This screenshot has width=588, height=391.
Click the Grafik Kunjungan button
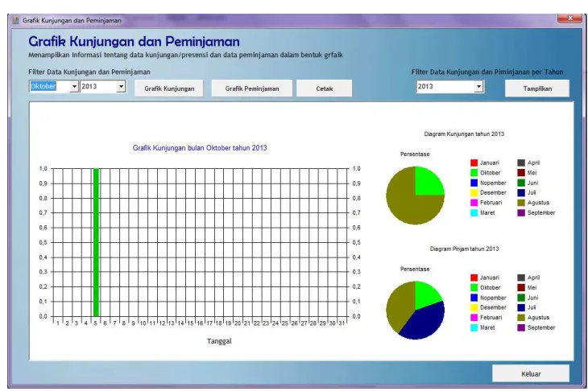point(169,88)
